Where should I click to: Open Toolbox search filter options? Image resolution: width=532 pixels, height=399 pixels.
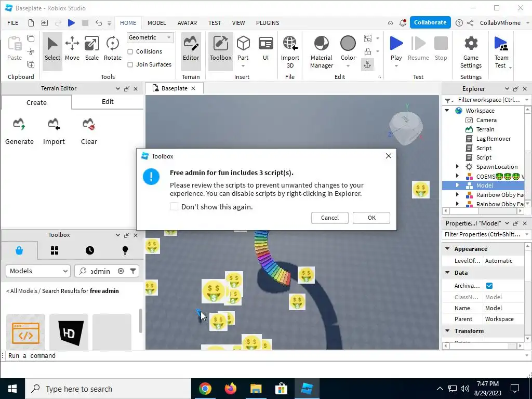pos(133,271)
